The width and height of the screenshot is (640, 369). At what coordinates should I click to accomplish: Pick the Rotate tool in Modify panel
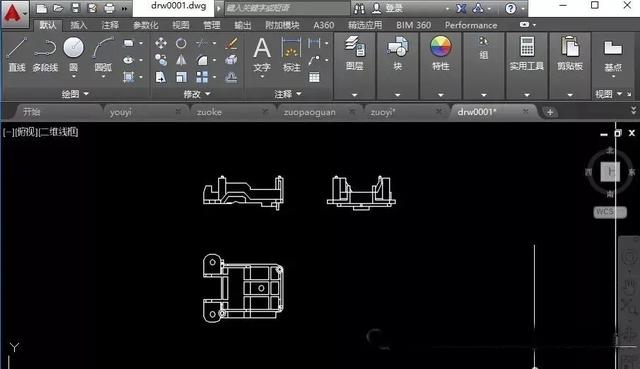pyautogui.click(x=181, y=43)
